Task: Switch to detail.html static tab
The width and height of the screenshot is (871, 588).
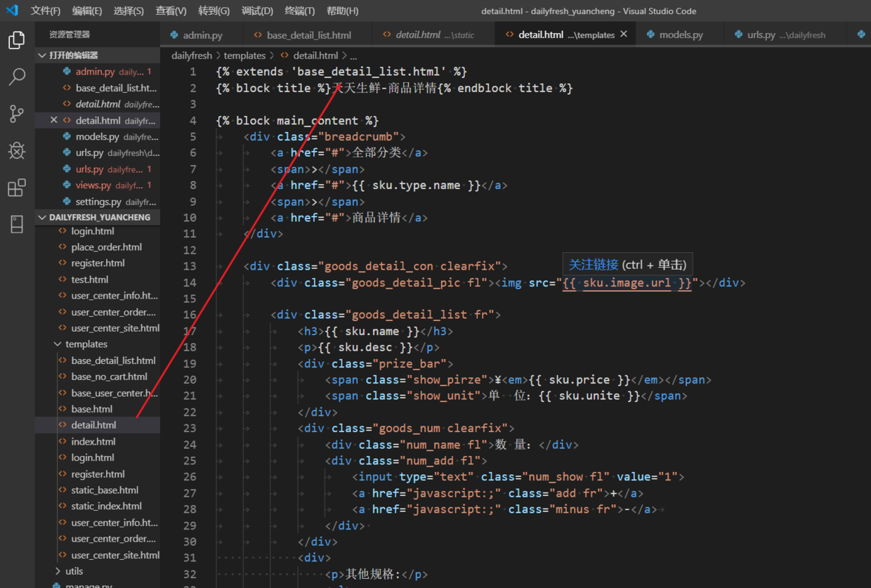Action: tap(434, 34)
